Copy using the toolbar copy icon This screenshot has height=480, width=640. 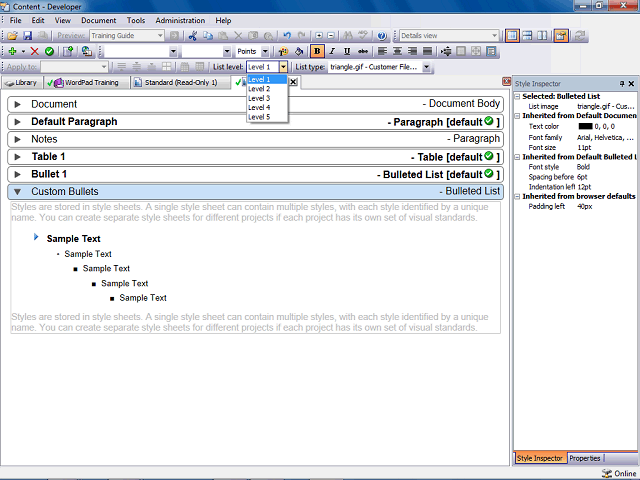(208, 36)
